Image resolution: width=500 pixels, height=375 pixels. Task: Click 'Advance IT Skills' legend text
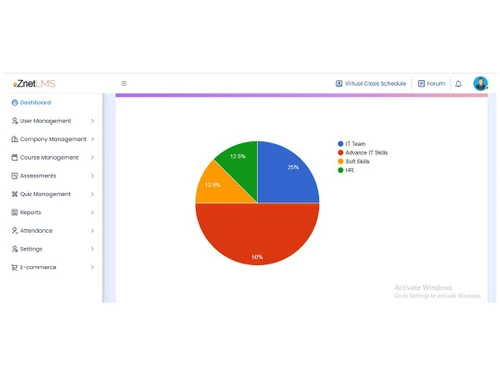[x=366, y=153]
